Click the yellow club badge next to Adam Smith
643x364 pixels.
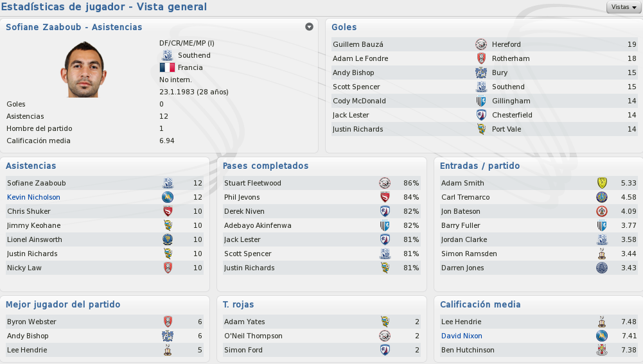pos(602,183)
